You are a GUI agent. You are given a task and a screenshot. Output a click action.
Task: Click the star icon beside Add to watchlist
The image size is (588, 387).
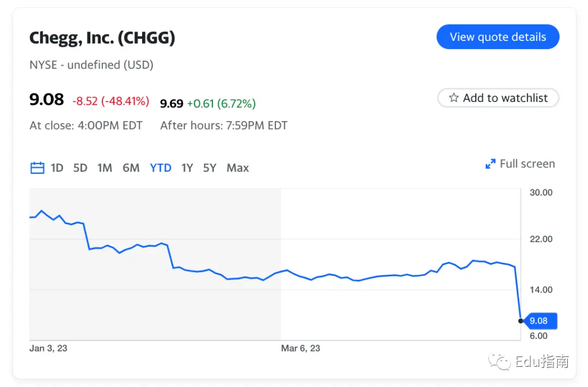(454, 98)
